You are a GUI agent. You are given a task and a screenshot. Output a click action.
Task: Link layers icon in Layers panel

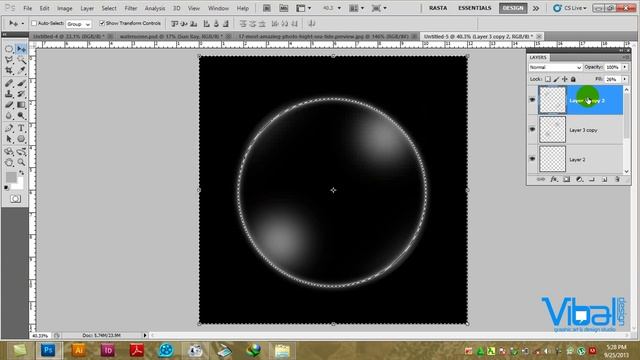tap(541, 180)
